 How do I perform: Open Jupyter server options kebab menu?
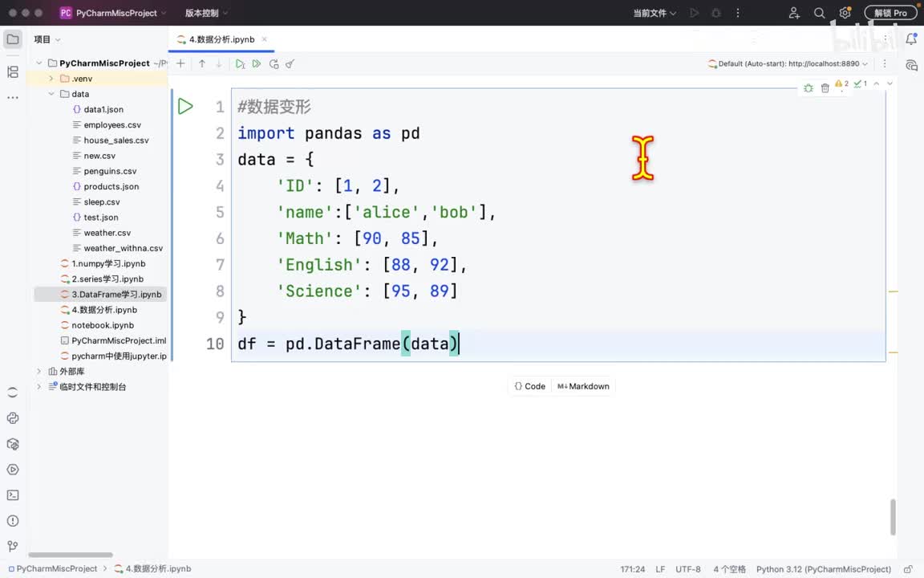(885, 63)
